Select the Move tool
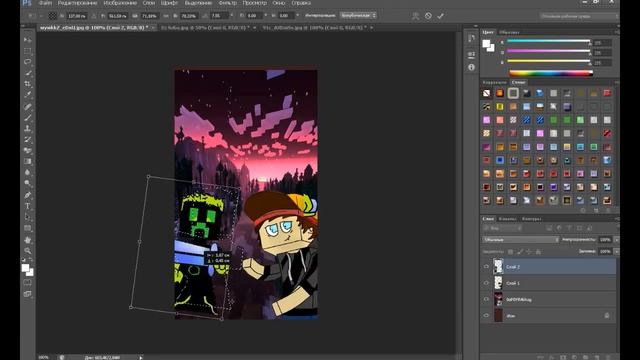640x360 pixels. tap(27, 40)
